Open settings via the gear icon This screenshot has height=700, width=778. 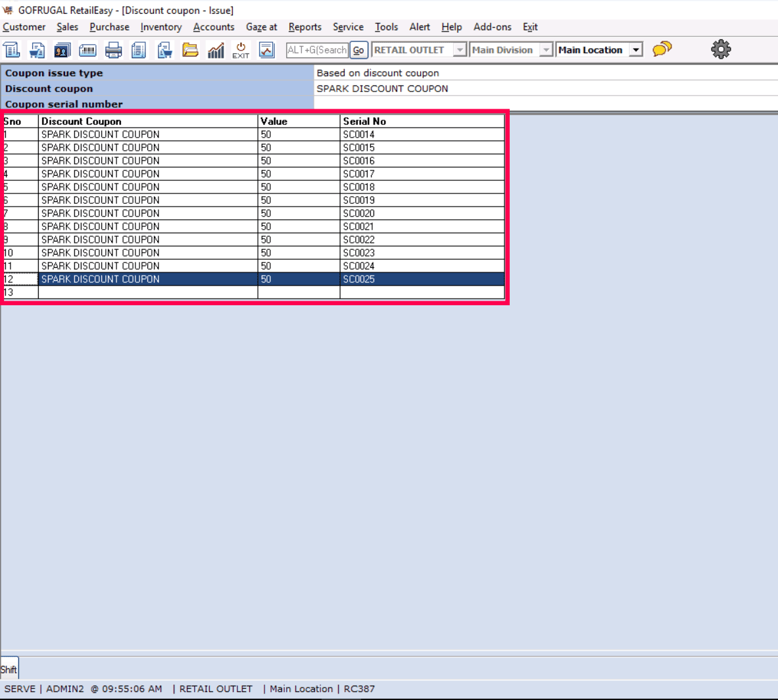[x=721, y=49]
